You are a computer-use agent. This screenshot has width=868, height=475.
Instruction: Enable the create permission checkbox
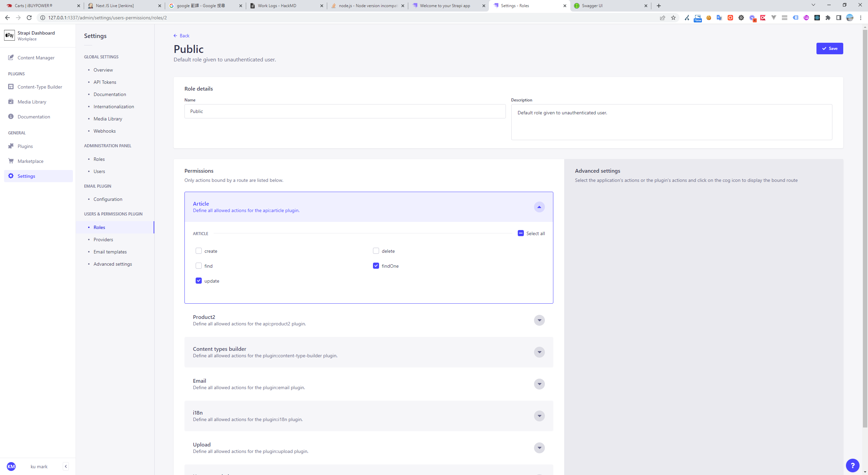pos(199,251)
